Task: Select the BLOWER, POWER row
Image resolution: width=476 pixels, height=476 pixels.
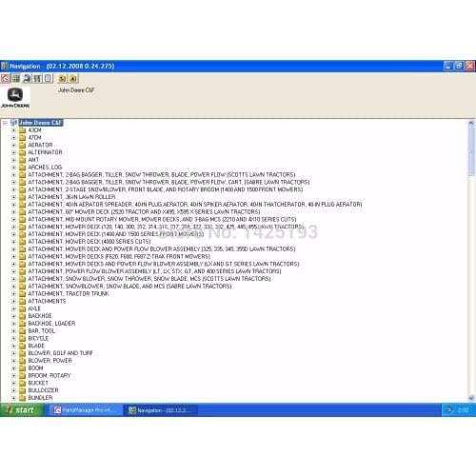Action: [x=50, y=361]
